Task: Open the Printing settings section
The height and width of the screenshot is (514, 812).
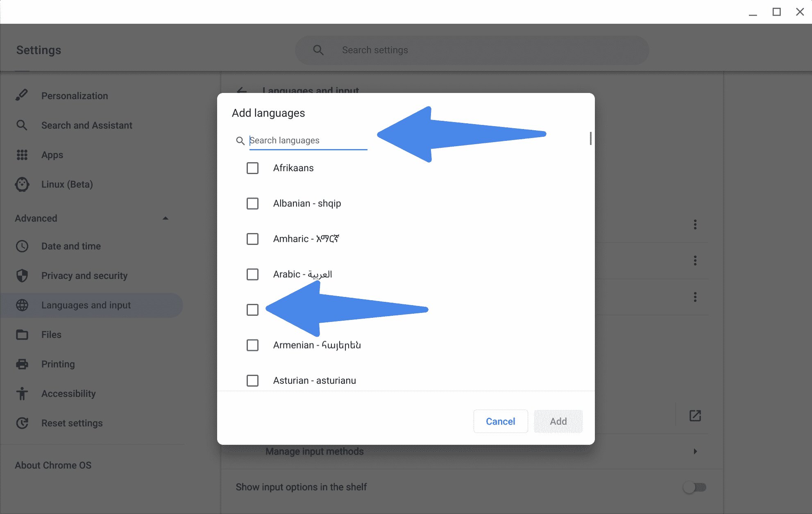Action: click(x=57, y=364)
